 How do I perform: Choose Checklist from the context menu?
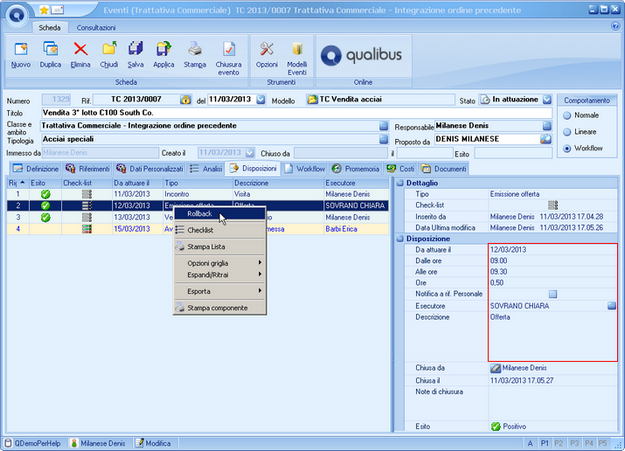(x=220, y=230)
